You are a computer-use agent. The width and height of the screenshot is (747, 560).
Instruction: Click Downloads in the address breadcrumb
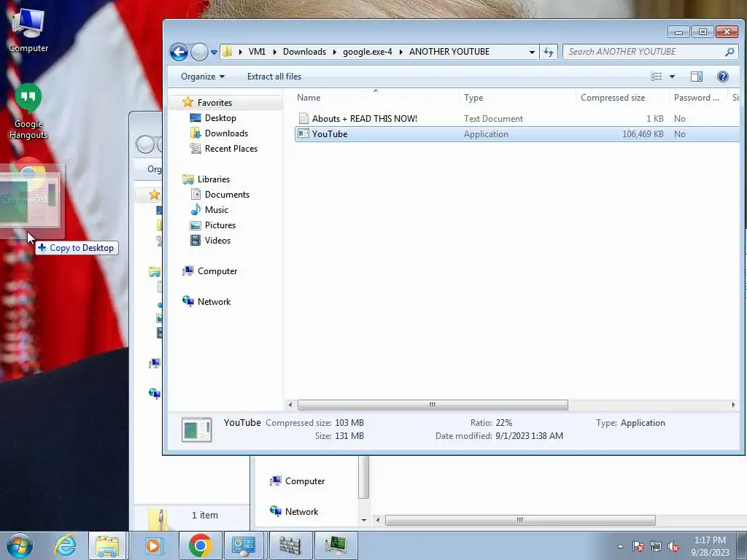(304, 52)
